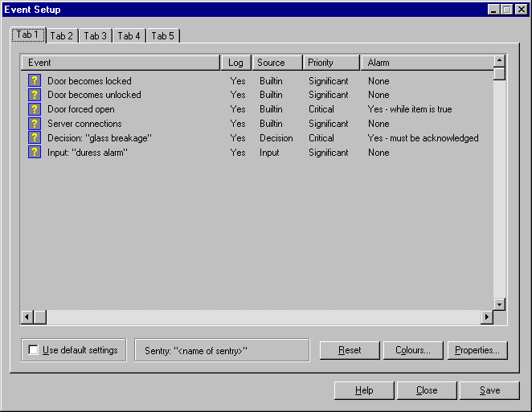Click the vertical scrollbar thumb

tap(499, 74)
